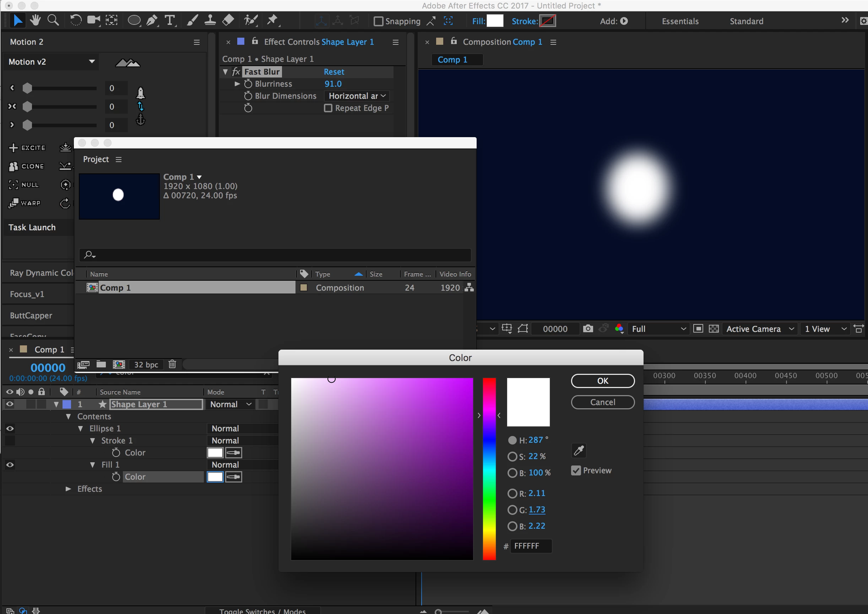Select the Pen tool

152,20
